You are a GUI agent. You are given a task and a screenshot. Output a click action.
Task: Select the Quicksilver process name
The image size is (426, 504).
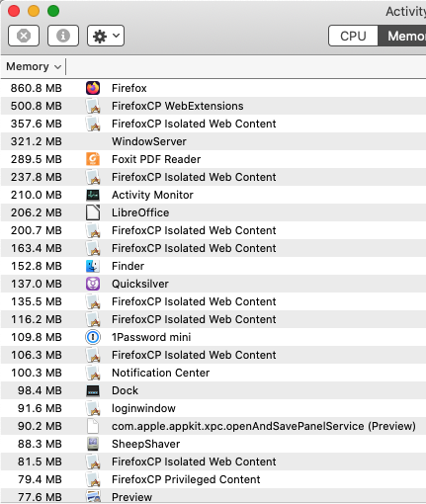pos(140,284)
